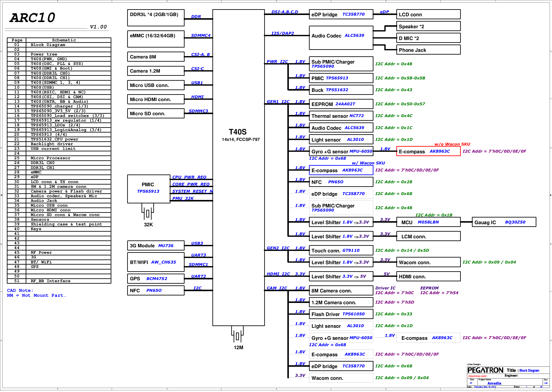Click the Level Shifter 3.3V -> 5V block
Image resolution: width=552 pixels, height=392 pixels.
coord(341,276)
